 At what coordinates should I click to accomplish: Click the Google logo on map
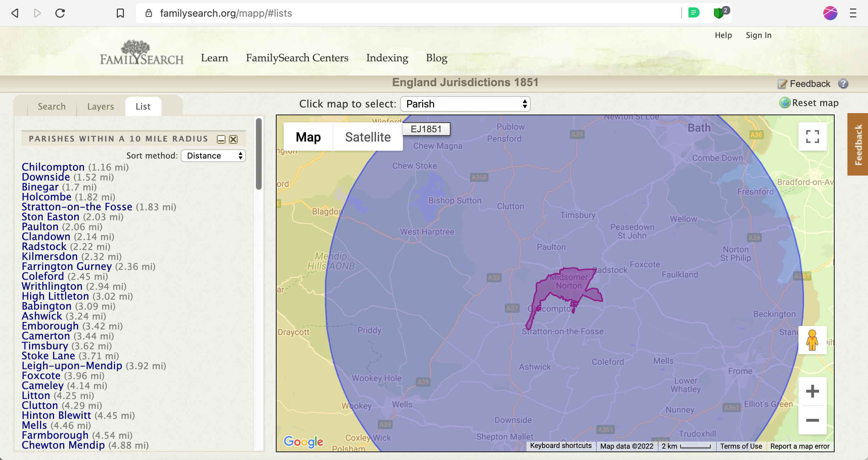(x=304, y=442)
